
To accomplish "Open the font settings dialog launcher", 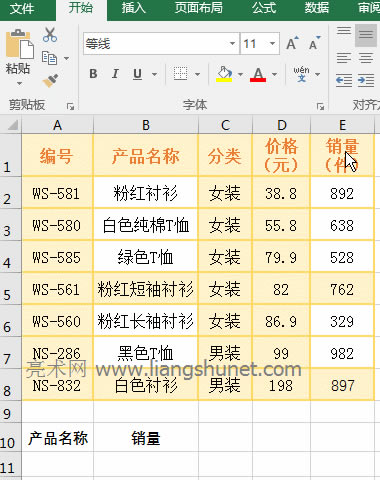I will (x=320, y=106).
